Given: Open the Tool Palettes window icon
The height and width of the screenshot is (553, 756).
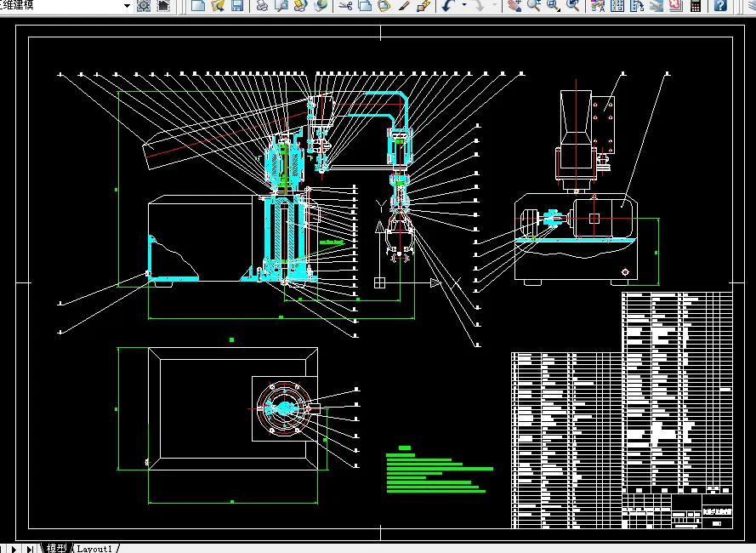Looking at the screenshot, I should [637, 6].
